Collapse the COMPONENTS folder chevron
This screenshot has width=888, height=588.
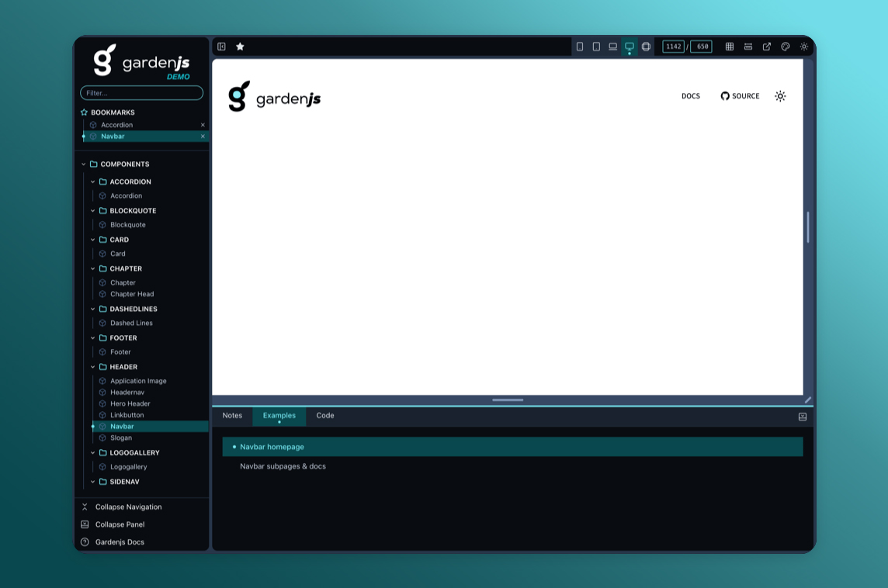[84, 164]
